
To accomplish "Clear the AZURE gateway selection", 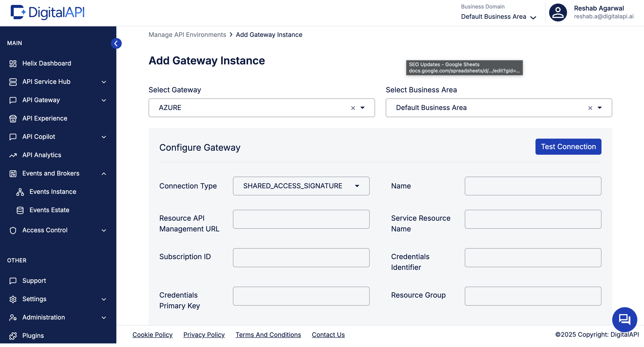I will 353,108.
